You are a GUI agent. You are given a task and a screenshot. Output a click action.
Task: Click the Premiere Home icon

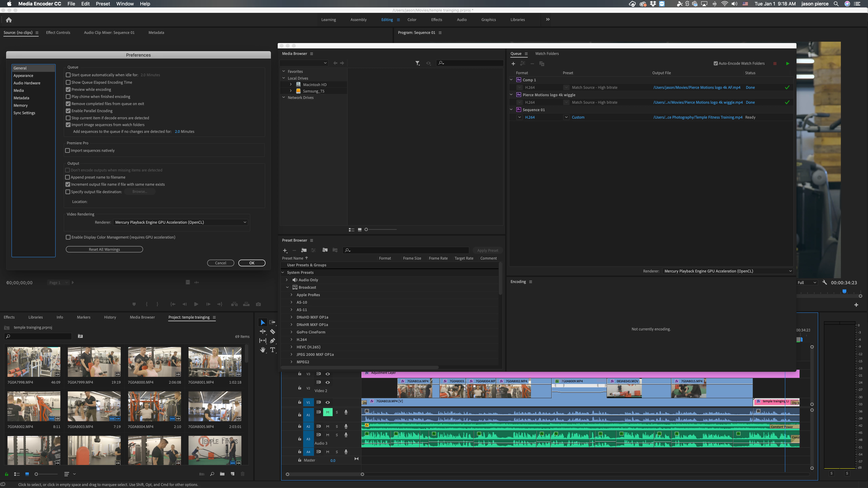pyautogui.click(x=9, y=20)
